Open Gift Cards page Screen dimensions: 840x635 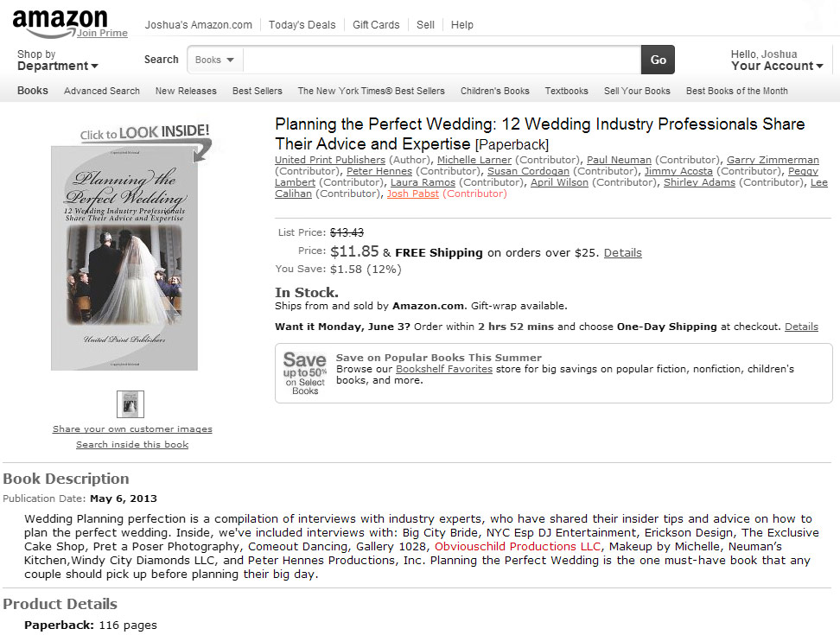(376, 25)
